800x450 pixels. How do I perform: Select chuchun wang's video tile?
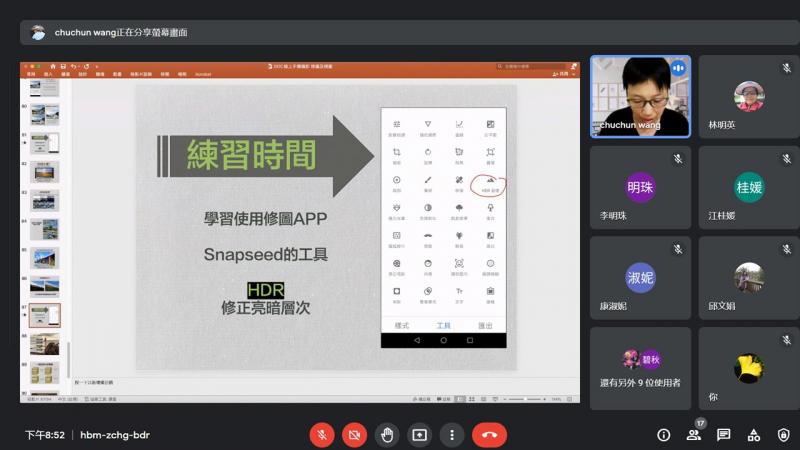(640, 96)
